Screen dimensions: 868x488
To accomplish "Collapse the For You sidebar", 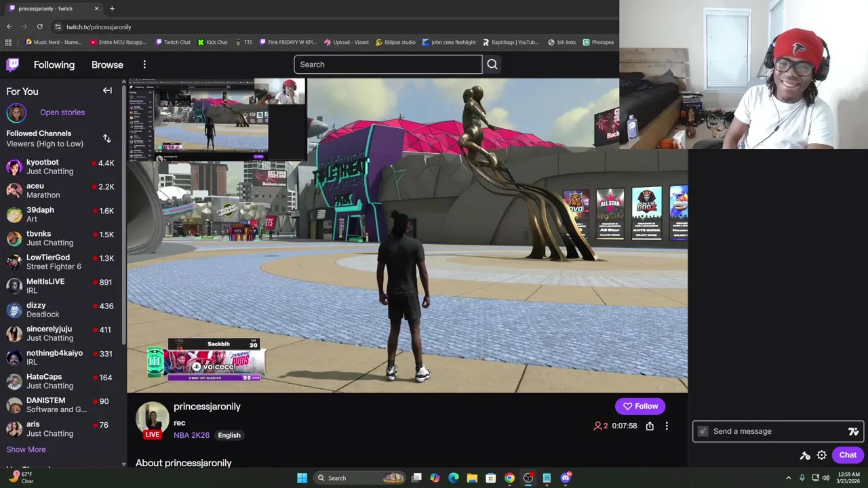I will 107,91.
